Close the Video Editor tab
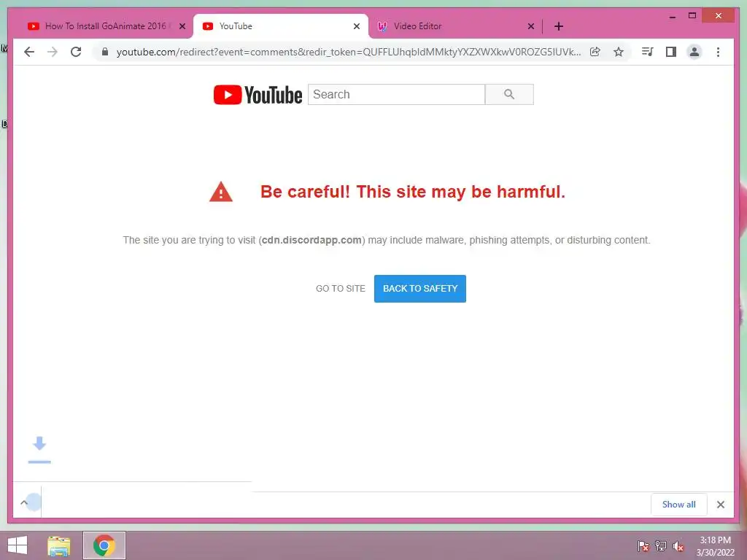 click(531, 26)
